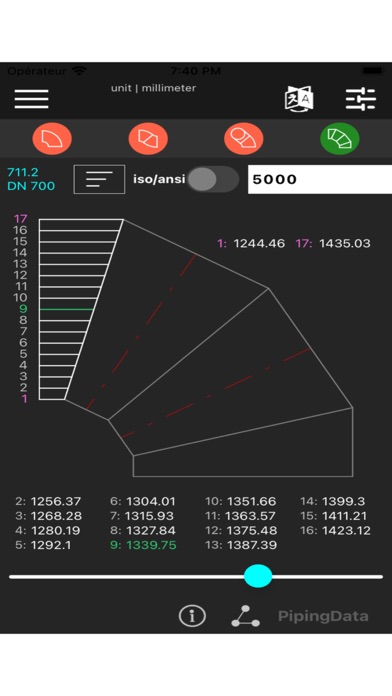
Task: Click the radius input field showing 5000
Action: [x=320, y=179]
